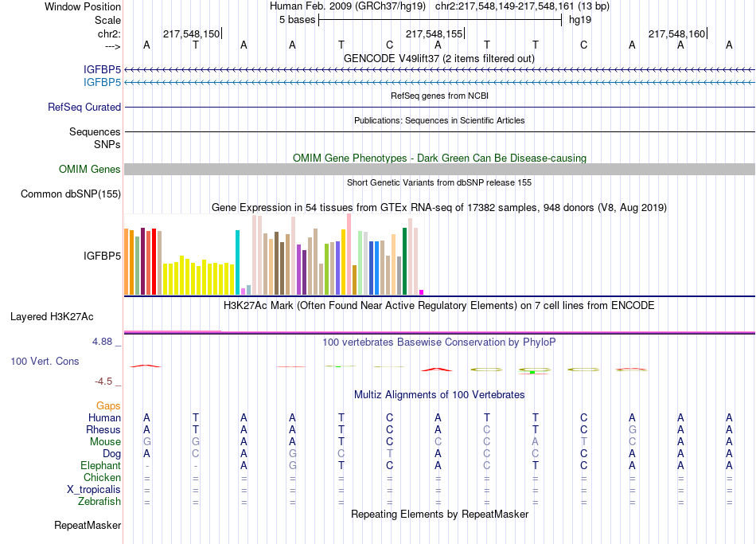Screen dimensions: 756x544
Task: Click the Human species label
Action: [104, 418]
